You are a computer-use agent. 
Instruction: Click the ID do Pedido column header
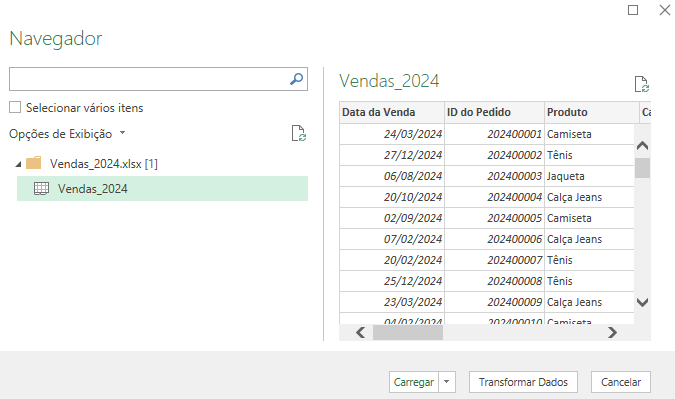click(494, 112)
